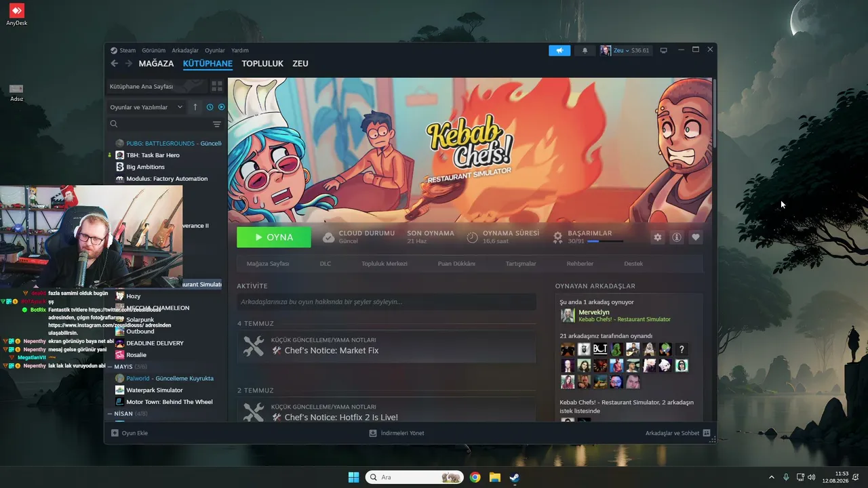This screenshot has height=488, width=868.
Task: Go back with the Steam back arrow
Action: pos(114,64)
